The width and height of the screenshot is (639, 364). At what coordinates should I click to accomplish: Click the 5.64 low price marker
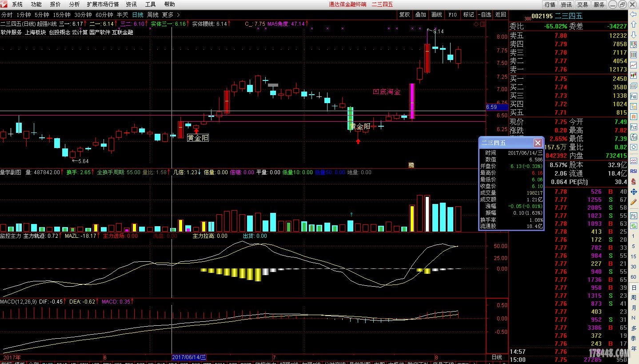[83, 161]
